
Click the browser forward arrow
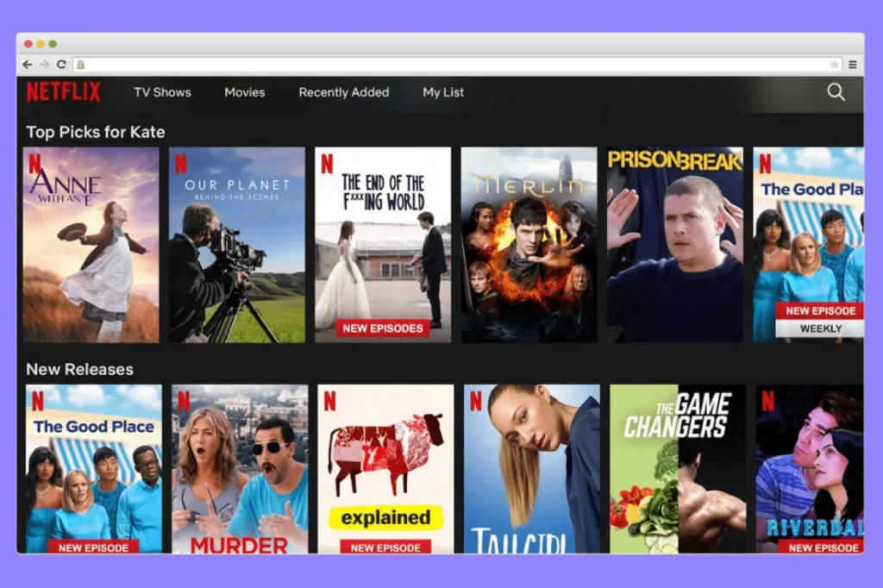(45, 65)
